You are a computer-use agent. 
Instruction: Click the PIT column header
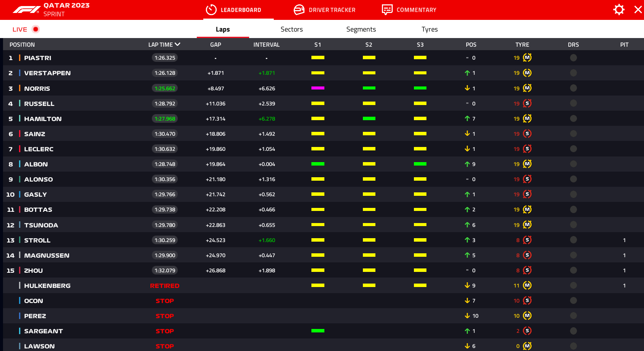624,45
